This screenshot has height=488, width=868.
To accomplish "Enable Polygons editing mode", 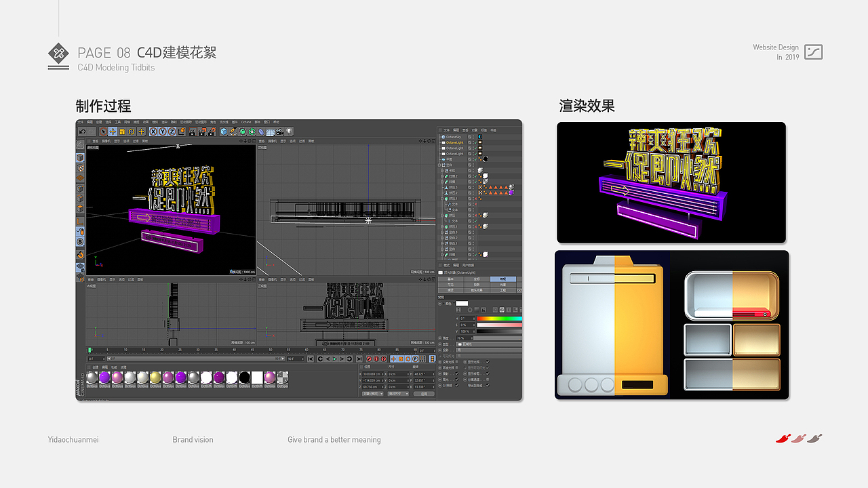I will [80, 209].
